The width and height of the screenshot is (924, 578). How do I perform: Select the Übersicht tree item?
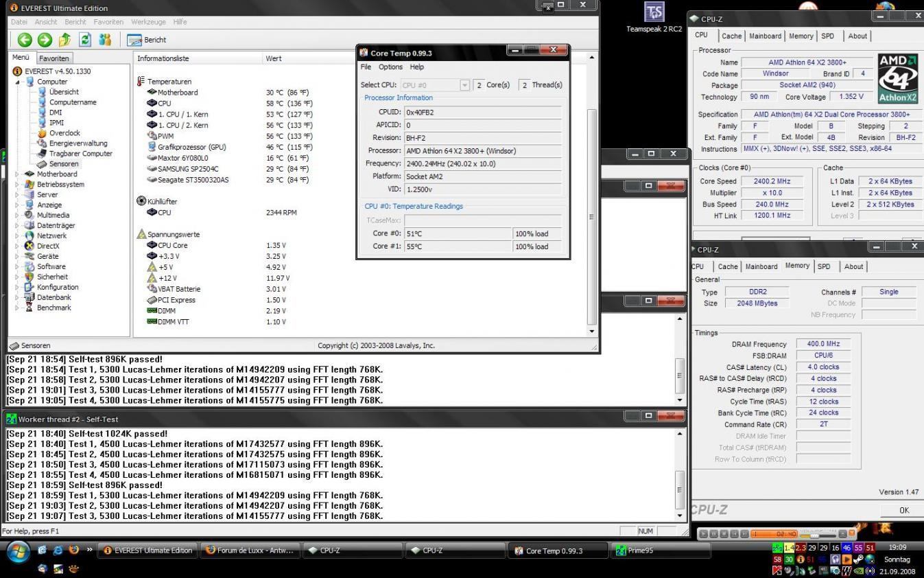click(x=64, y=92)
